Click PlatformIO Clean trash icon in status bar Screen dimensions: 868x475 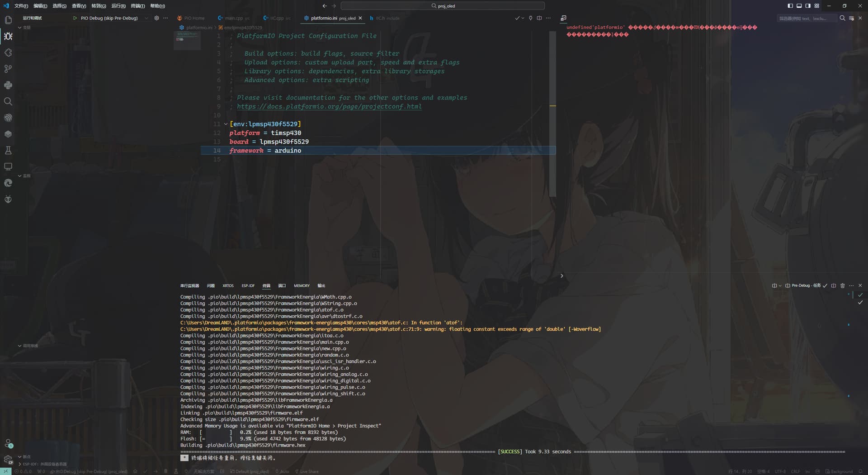point(165,471)
